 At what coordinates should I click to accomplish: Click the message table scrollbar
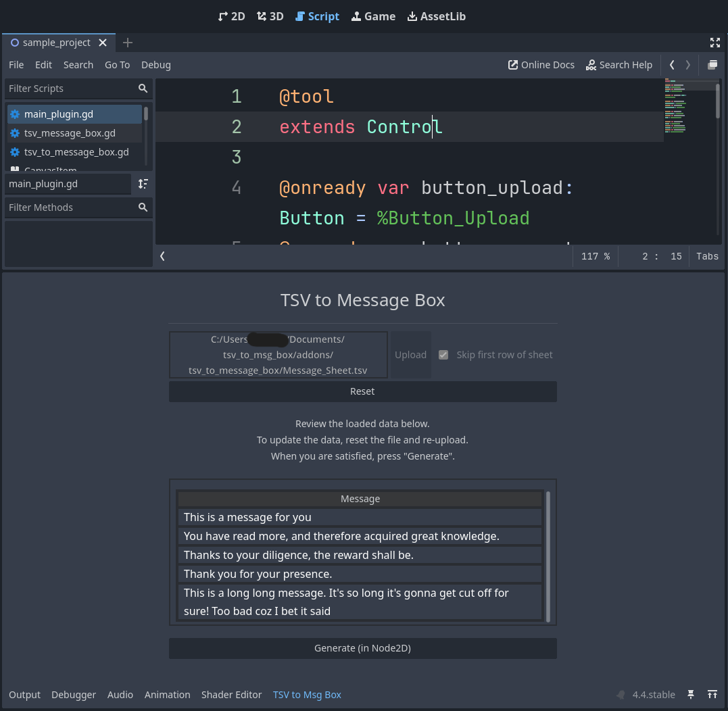548,556
